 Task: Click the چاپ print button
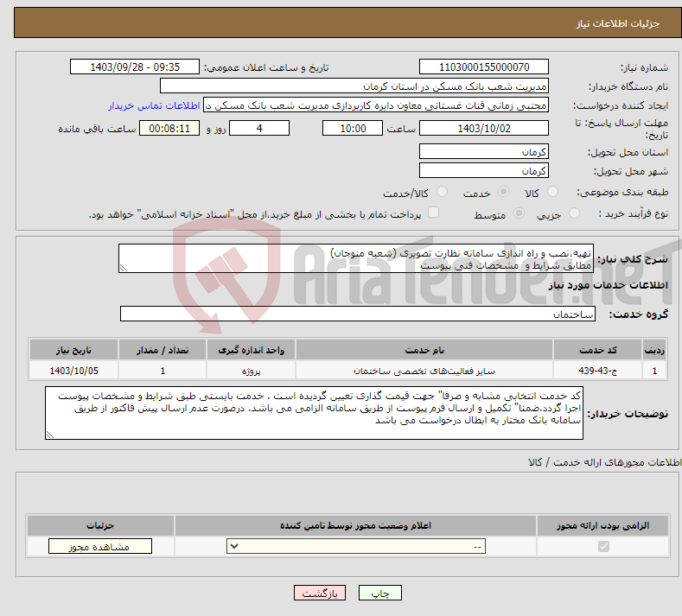(380, 593)
